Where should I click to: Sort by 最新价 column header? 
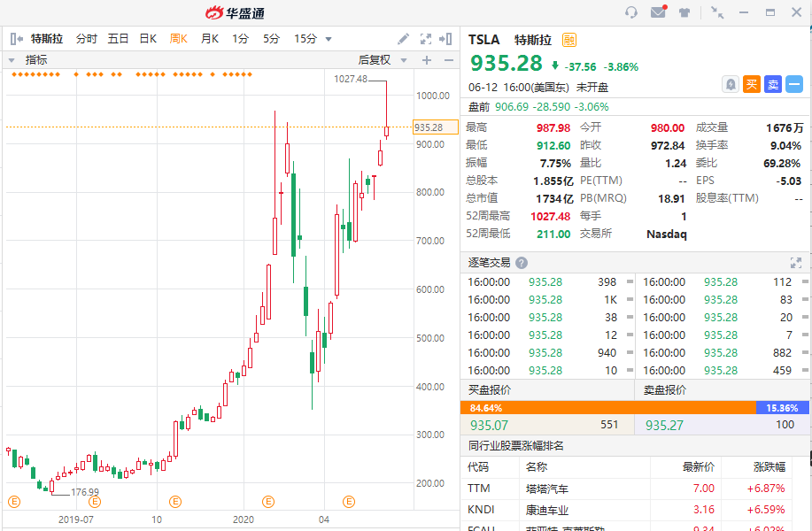(x=698, y=466)
